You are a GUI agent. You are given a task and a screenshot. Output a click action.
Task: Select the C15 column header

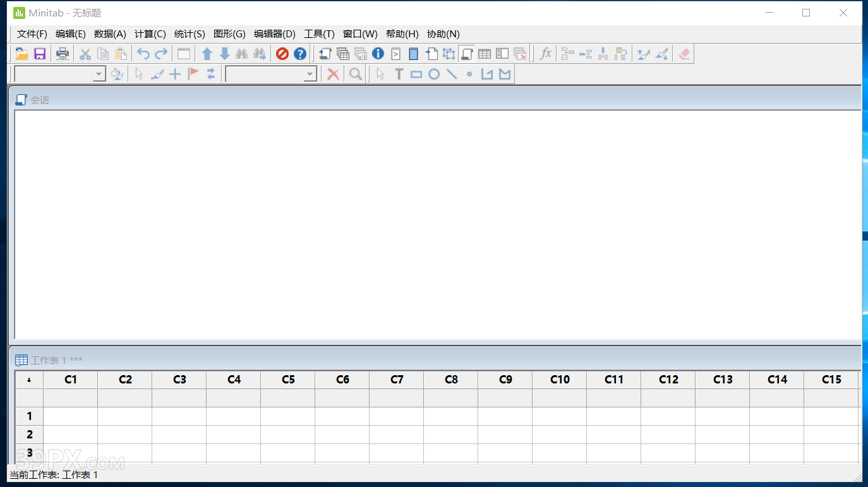click(831, 380)
